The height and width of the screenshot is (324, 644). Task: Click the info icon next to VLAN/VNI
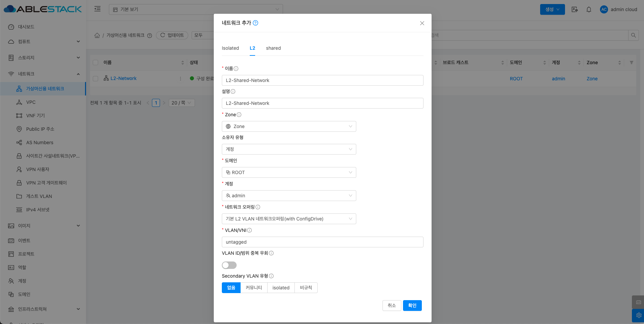(249, 230)
